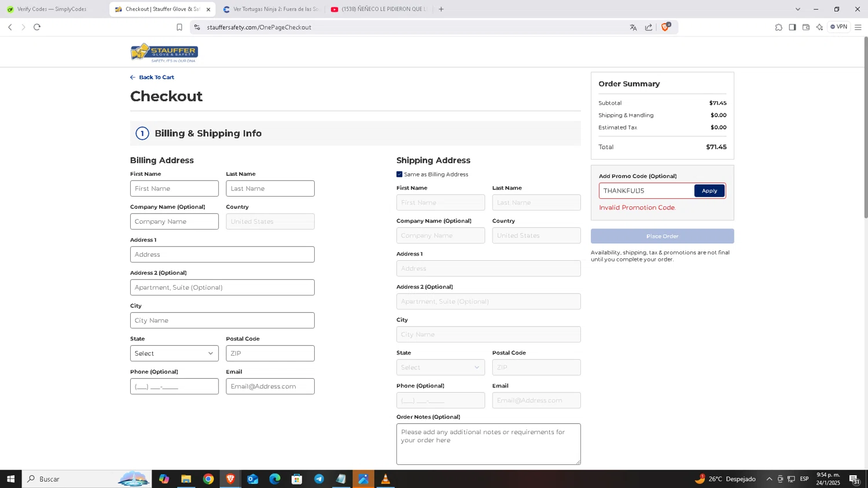
Task: Focus the Order Notes text area
Action: (x=488, y=444)
